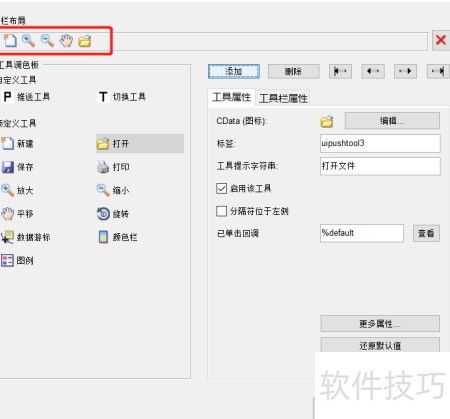Click the 添加 add button
This screenshot has width=450, height=419.
234,71
